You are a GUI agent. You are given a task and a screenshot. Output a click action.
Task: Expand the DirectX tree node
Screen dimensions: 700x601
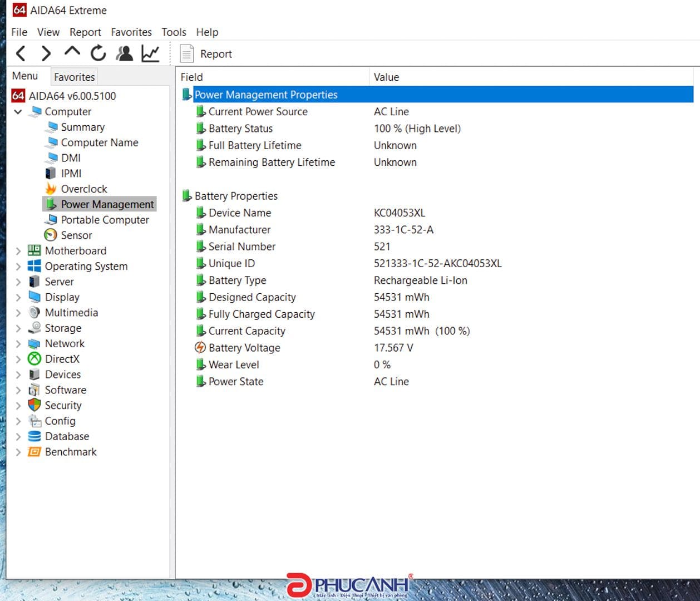click(18, 359)
